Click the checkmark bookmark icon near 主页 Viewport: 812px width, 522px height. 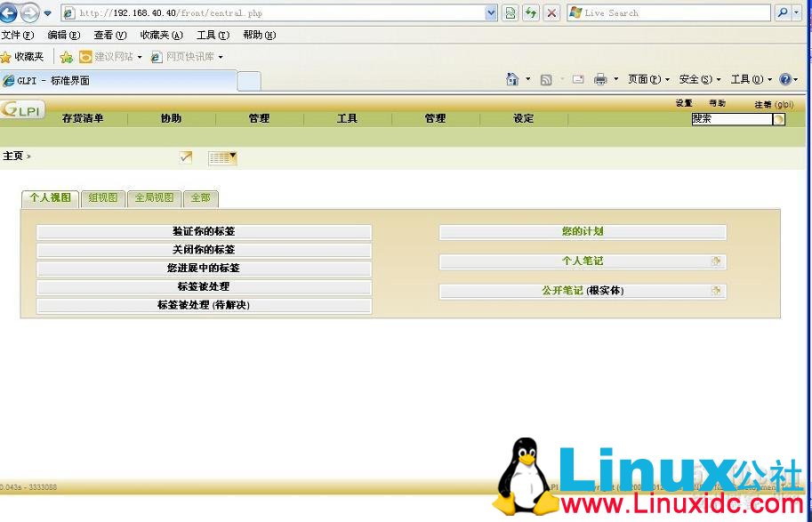click(x=185, y=157)
